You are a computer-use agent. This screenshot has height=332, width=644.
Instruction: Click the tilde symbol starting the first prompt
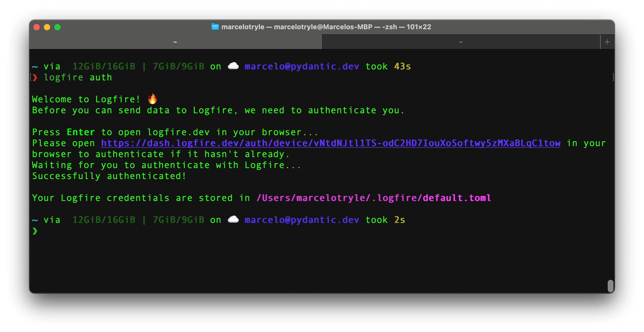pyautogui.click(x=35, y=67)
